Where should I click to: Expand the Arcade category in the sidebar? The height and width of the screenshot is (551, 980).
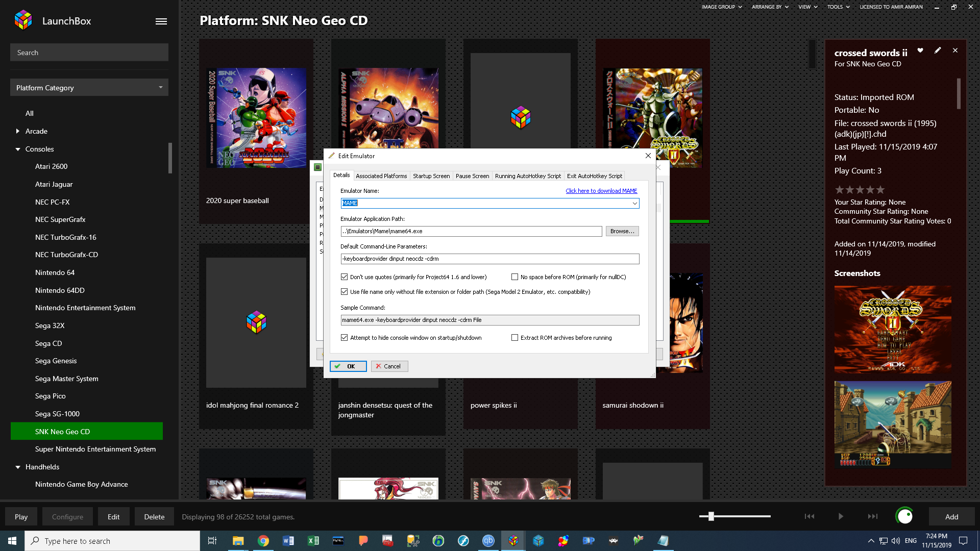[x=17, y=131]
